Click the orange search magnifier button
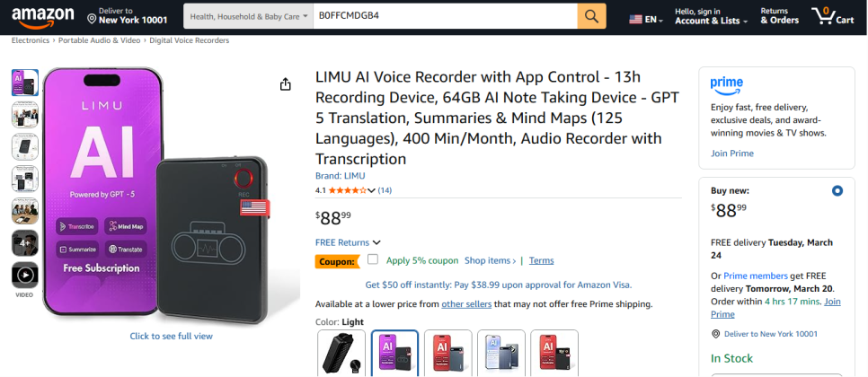 (x=591, y=16)
